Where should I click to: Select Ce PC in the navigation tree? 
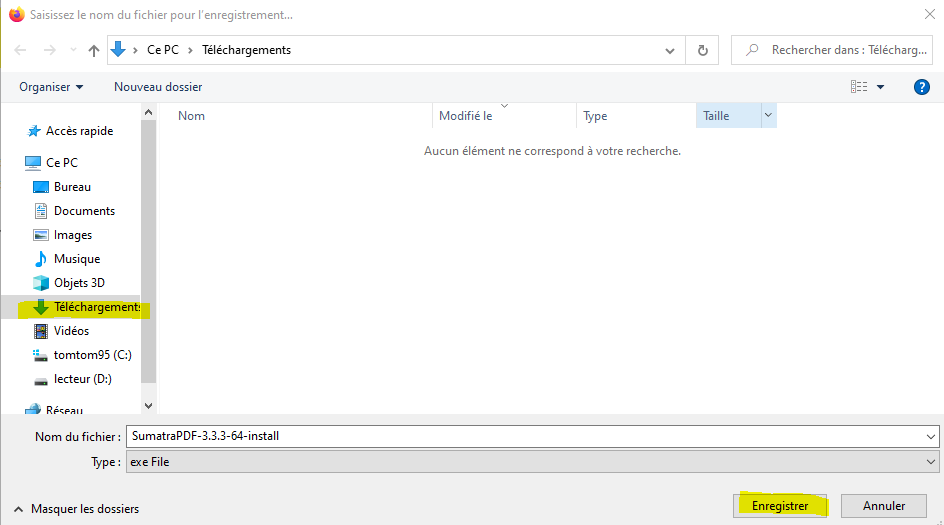coord(62,163)
